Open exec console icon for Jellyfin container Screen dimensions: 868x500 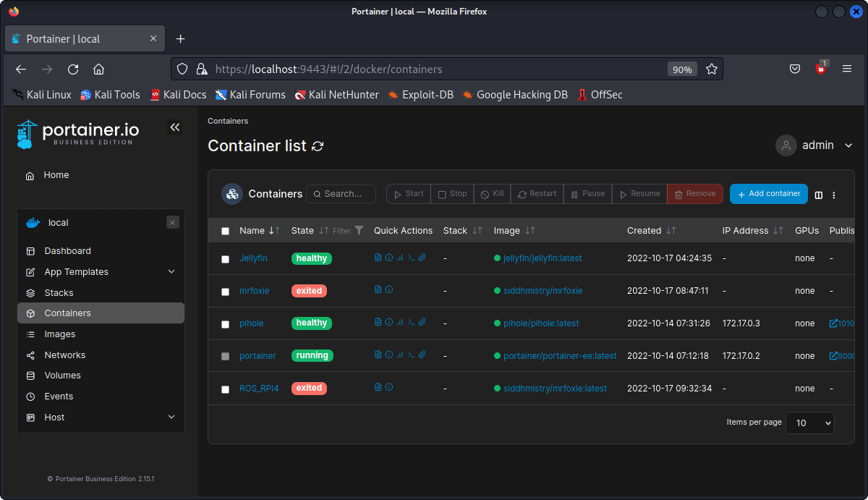point(411,258)
